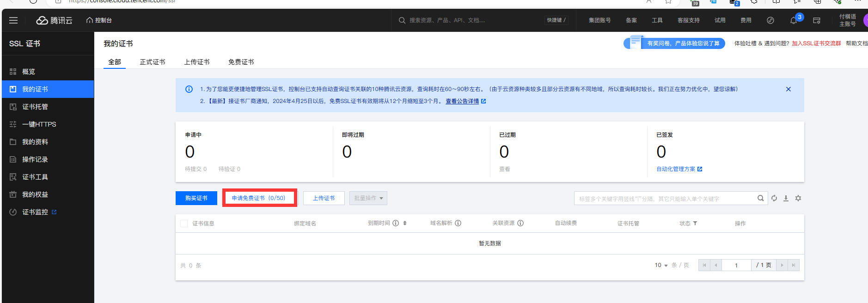This screenshot has width=868, height=303.
Task: Click the info icon in notice banner
Action: [189, 89]
